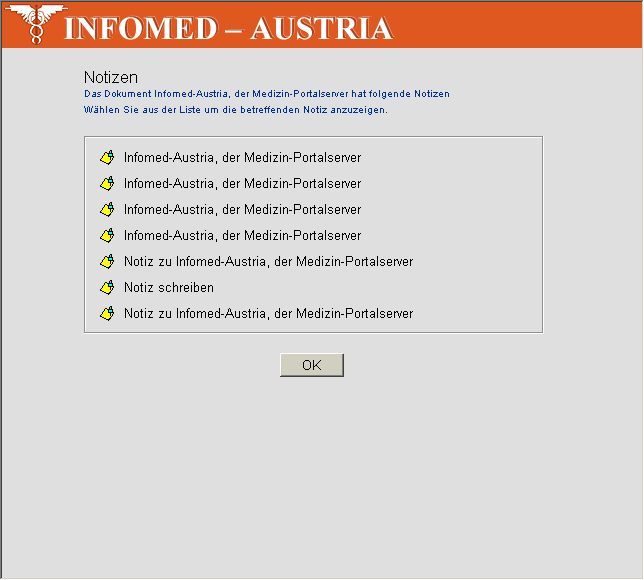The width and height of the screenshot is (644, 580).
Task: Click the note icon of the bottom list entry
Action: coord(107,314)
